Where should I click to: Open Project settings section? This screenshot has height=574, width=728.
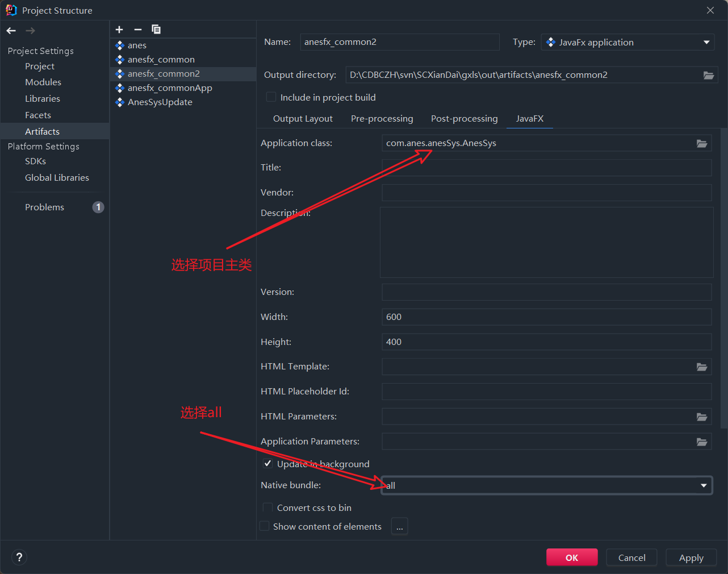point(40,66)
